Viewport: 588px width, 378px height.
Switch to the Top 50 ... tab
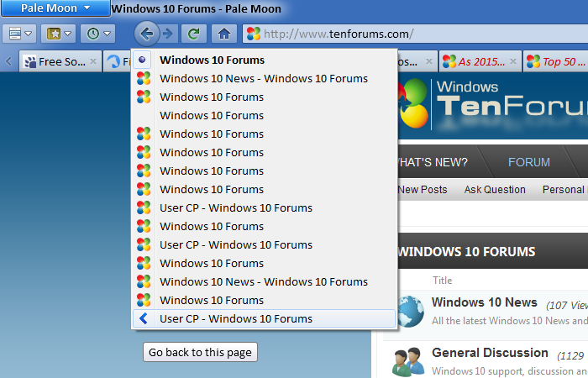(x=556, y=61)
